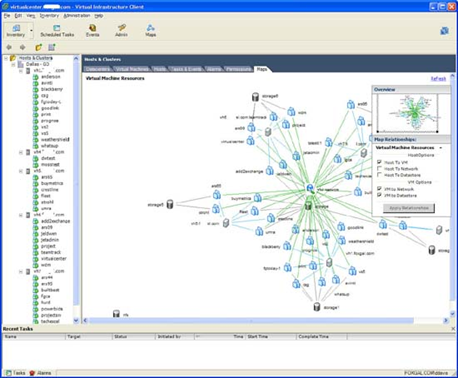Click the Refresh link
The height and width of the screenshot is (378, 458).
click(438, 79)
